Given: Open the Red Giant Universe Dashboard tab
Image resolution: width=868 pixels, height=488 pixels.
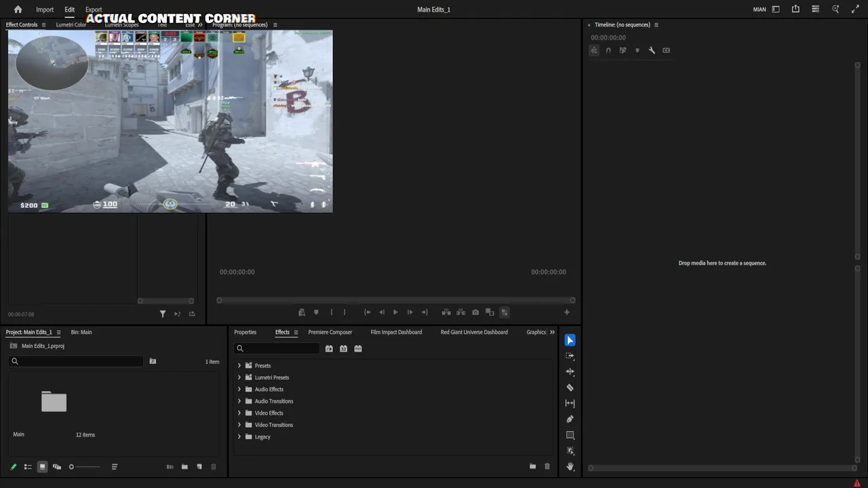Looking at the screenshot, I should point(474,332).
